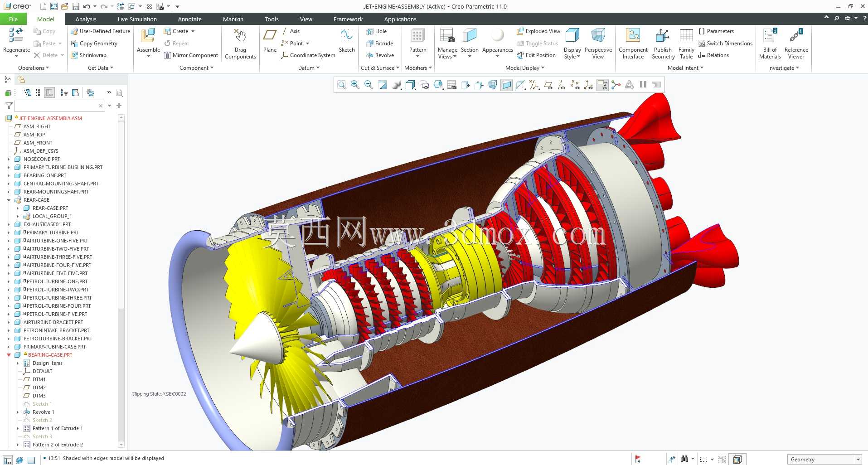
Task: Collapse the REAR-CASE tree node
Action: pyautogui.click(x=9, y=200)
